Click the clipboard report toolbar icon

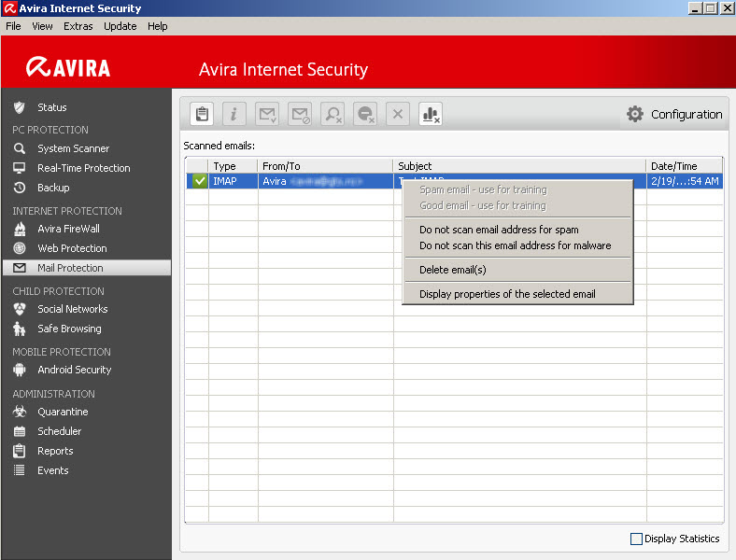pyautogui.click(x=202, y=114)
